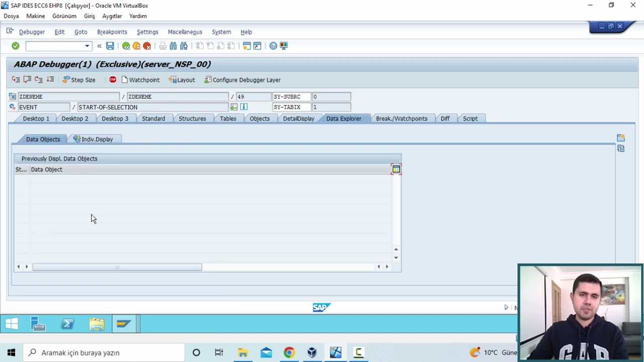Click the navigate-to-source icon beside START-OF-SELECTION
This screenshot has height=362, width=644.
[233, 107]
